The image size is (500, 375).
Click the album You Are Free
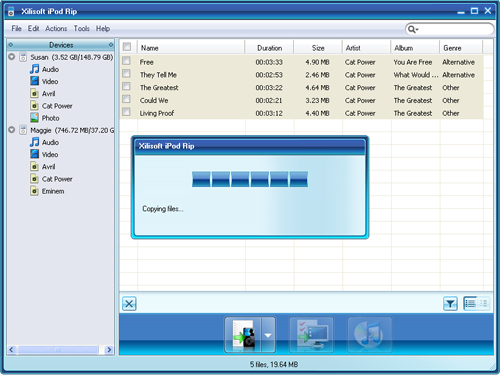[x=413, y=62]
